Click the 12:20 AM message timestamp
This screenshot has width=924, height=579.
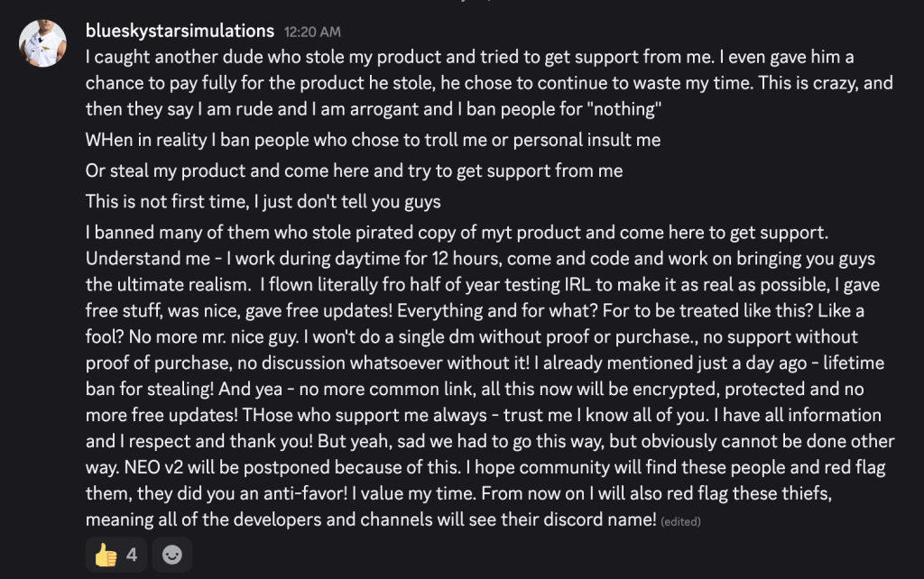tap(311, 33)
